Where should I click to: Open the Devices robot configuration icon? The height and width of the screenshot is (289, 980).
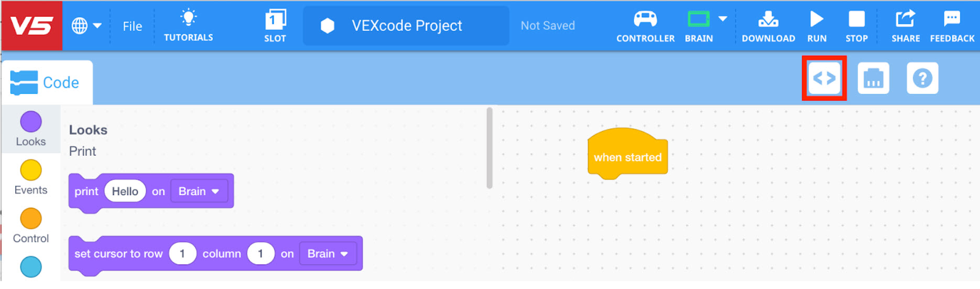pyautogui.click(x=873, y=79)
